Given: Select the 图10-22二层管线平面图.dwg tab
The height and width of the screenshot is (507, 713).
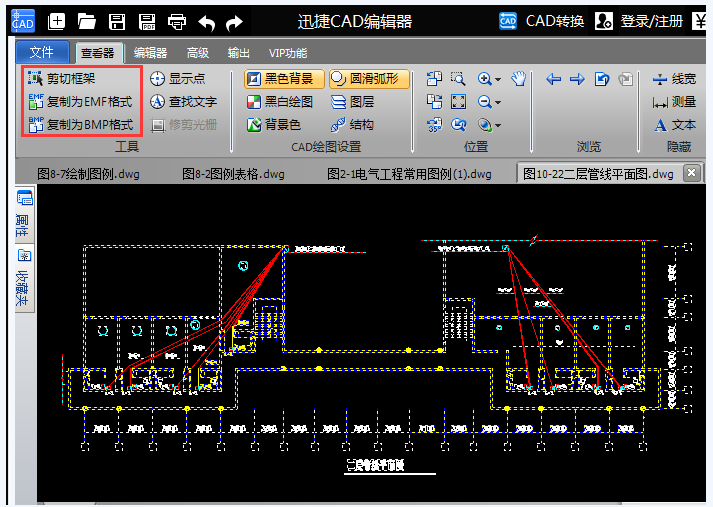Looking at the screenshot, I should pos(598,174).
